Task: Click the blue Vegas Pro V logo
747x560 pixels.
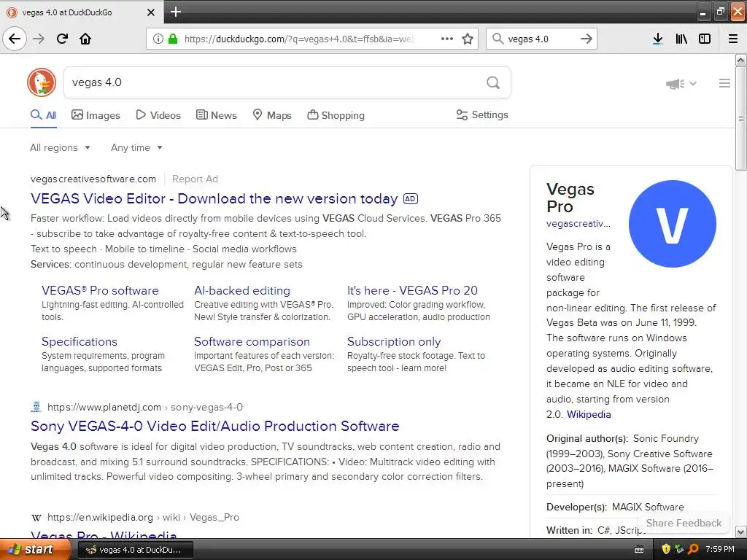Action: pos(672,223)
